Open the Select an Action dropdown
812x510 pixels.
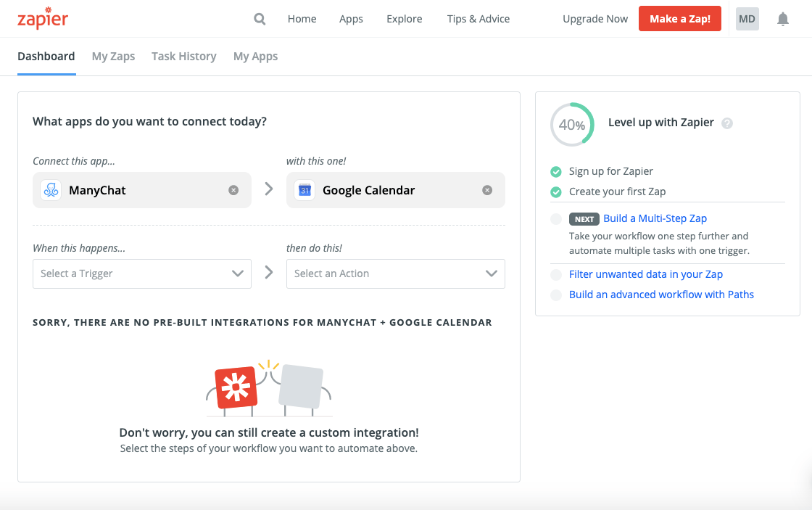[x=396, y=273]
